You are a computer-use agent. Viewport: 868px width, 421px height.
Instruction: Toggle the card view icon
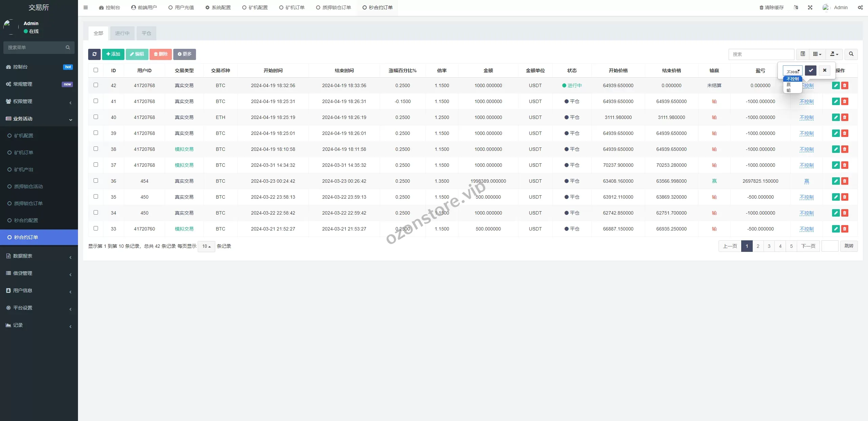coord(803,54)
